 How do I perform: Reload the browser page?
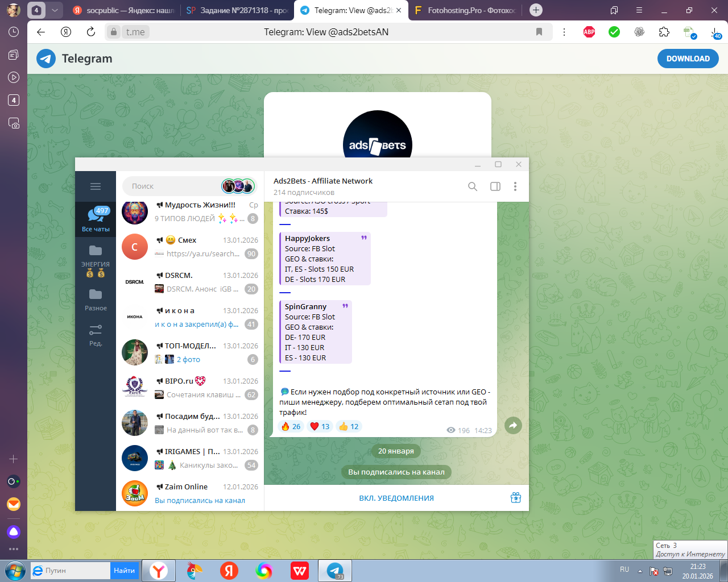point(91,32)
